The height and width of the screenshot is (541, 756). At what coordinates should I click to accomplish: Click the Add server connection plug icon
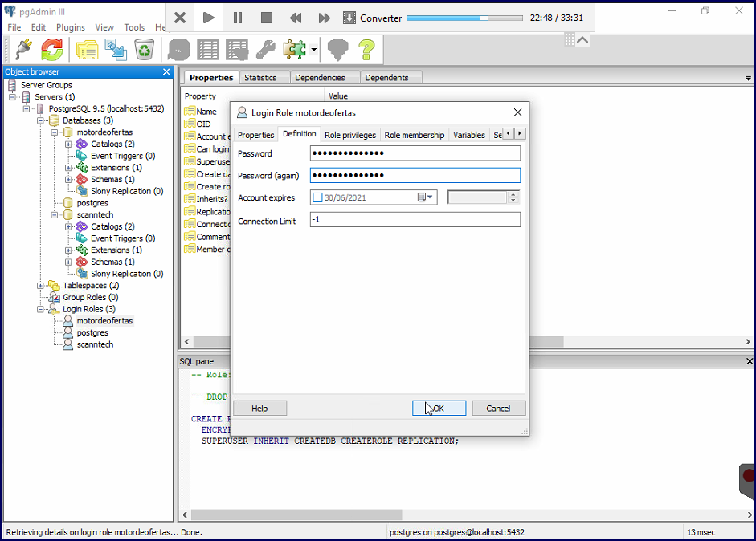(23, 49)
